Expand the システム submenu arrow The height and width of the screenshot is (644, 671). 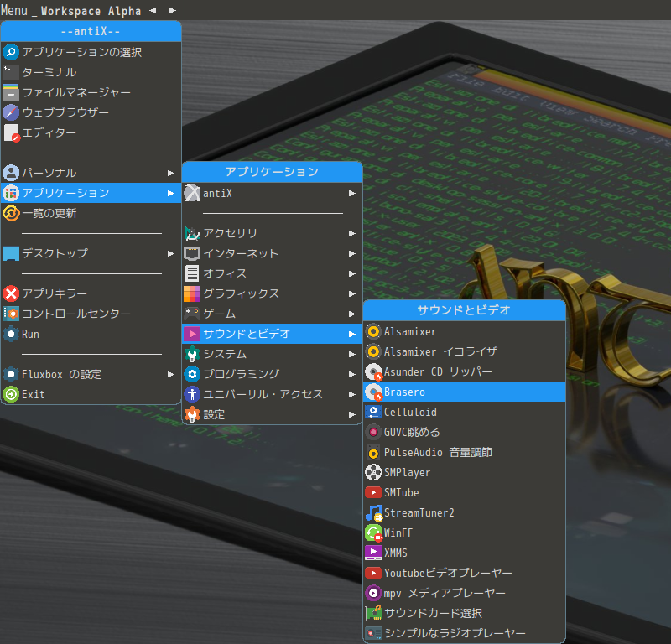(351, 354)
